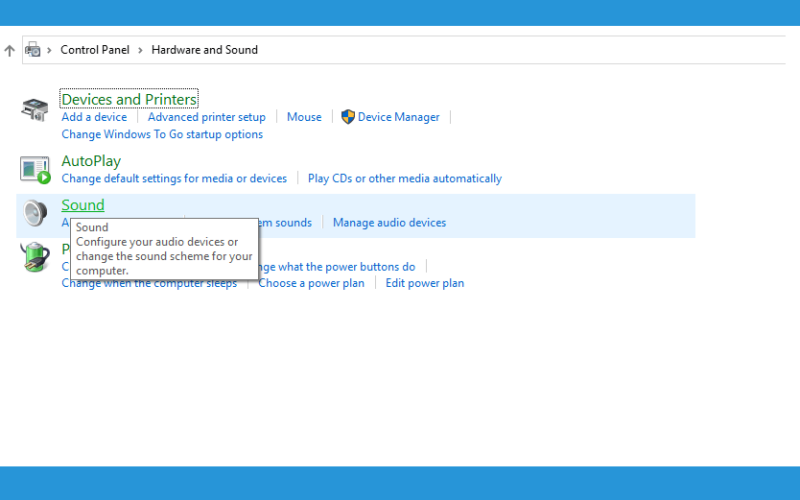Click the Sound speaker icon
This screenshot has height=500, width=800.
pos(35,213)
